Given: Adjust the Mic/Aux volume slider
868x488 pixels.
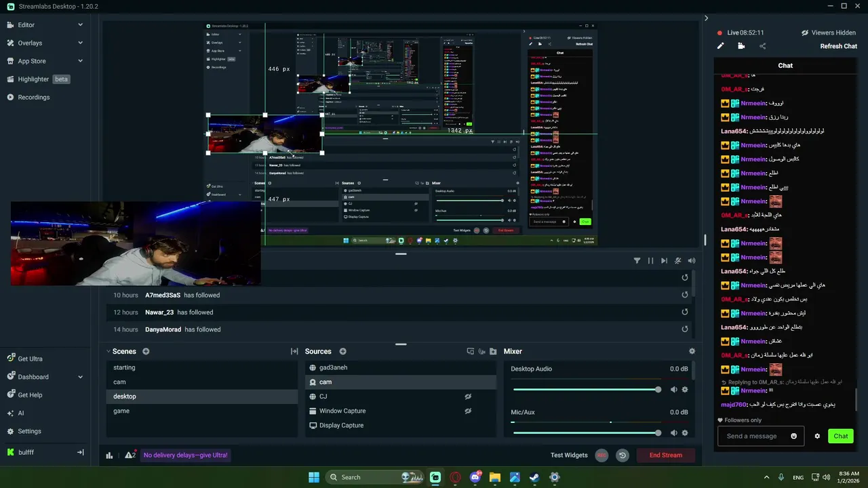Looking at the screenshot, I should (587, 432).
